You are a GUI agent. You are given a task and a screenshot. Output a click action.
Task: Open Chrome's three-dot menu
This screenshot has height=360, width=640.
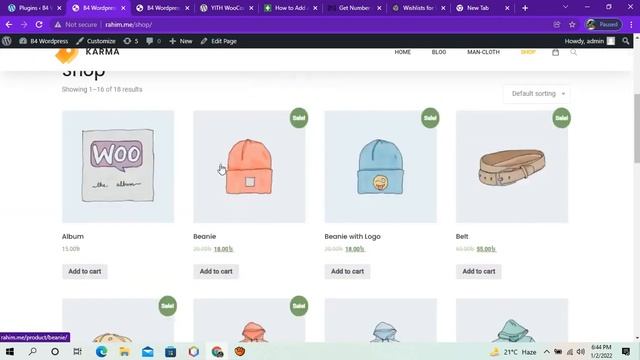[x=631, y=24]
